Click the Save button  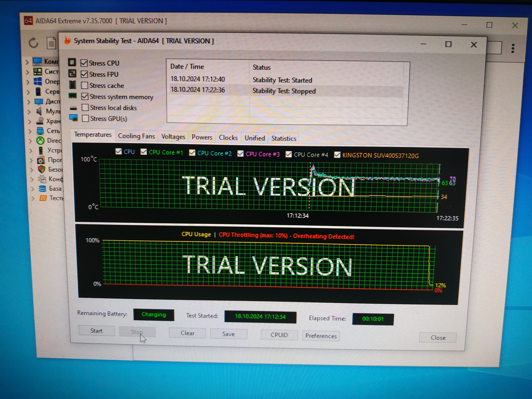[x=228, y=334]
